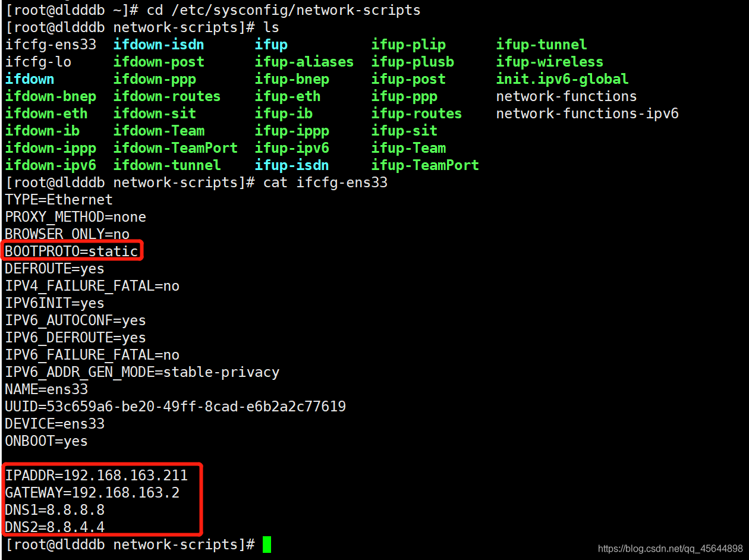Click the green terminal cursor block

[267, 545]
